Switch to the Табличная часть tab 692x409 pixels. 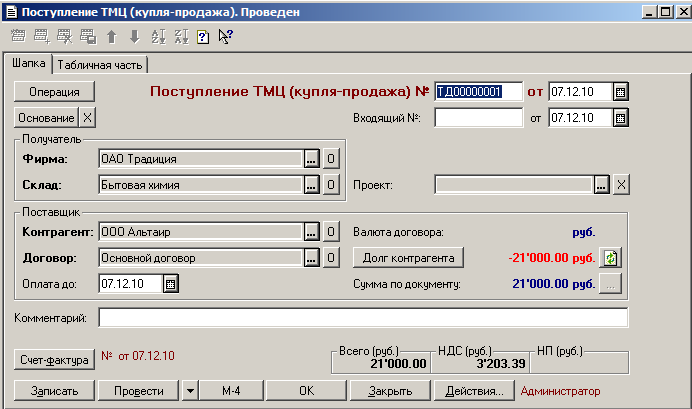pos(100,65)
